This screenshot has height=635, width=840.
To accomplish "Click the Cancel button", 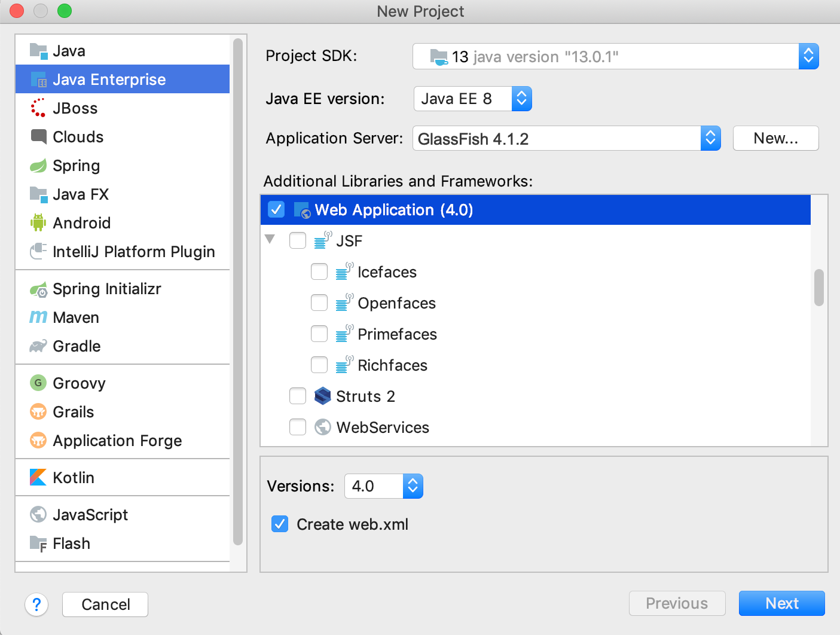I will coord(105,605).
